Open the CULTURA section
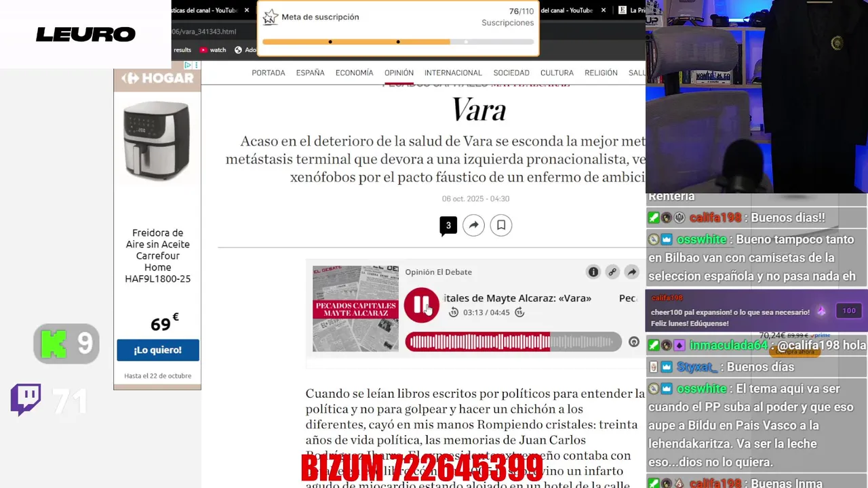Image resolution: width=868 pixels, height=488 pixels. coord(557,73)
